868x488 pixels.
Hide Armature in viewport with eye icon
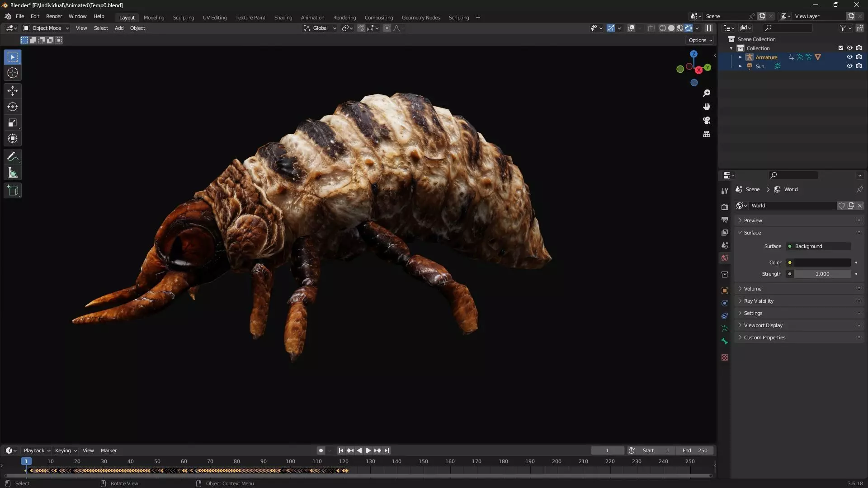[x=849, y=57]
